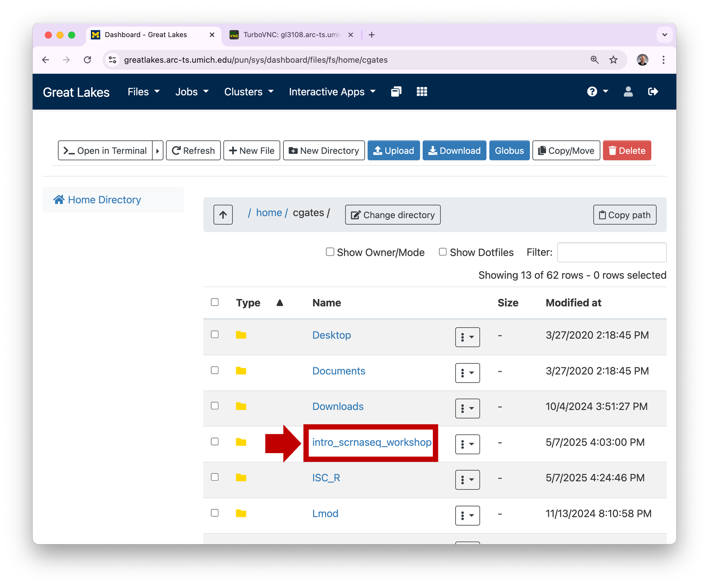Bookmark page with the star icon
The image size is (710, 588).
613,60
